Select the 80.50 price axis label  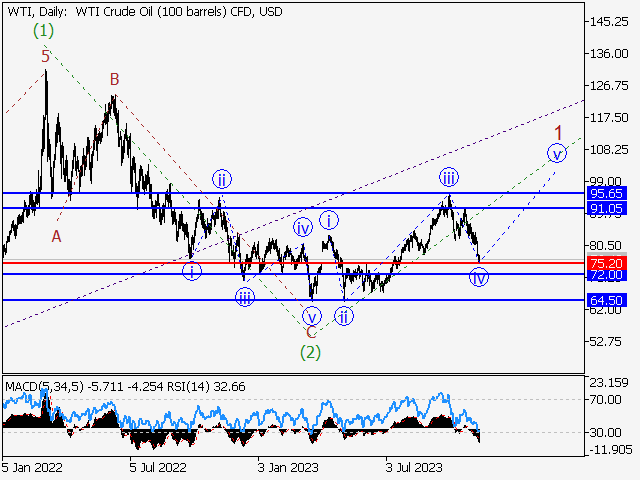[606, 245]
